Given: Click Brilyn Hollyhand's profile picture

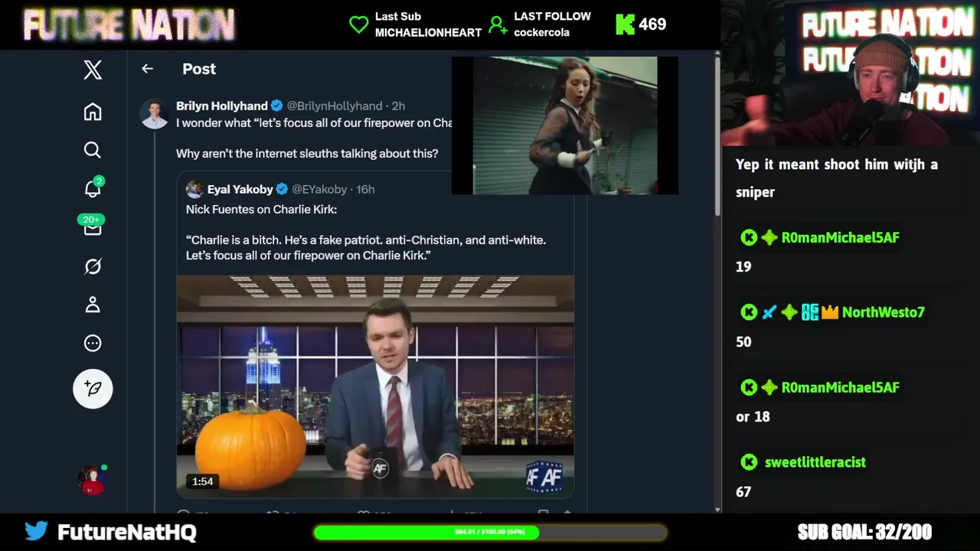Looking at the screenshot, I should tap(154, 114).
